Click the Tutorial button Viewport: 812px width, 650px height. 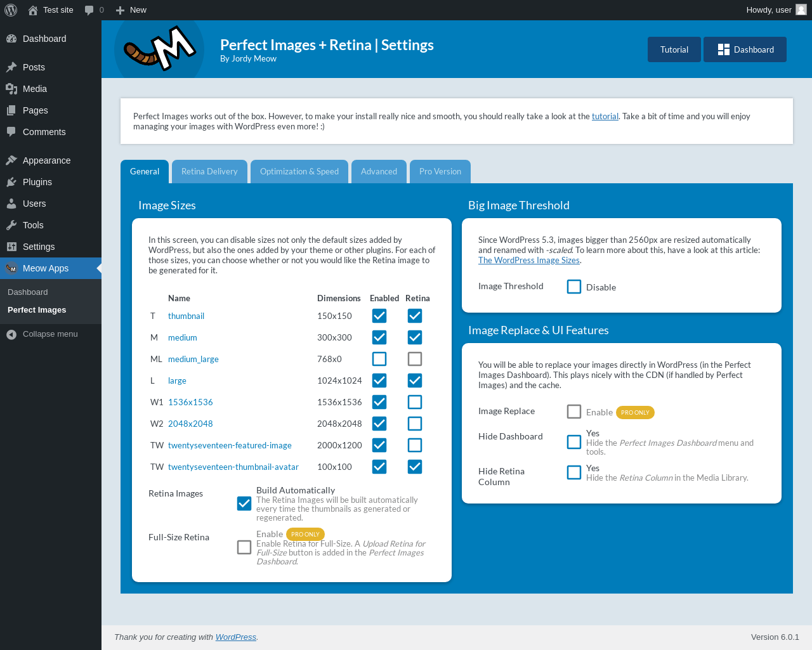coord(674,49)
